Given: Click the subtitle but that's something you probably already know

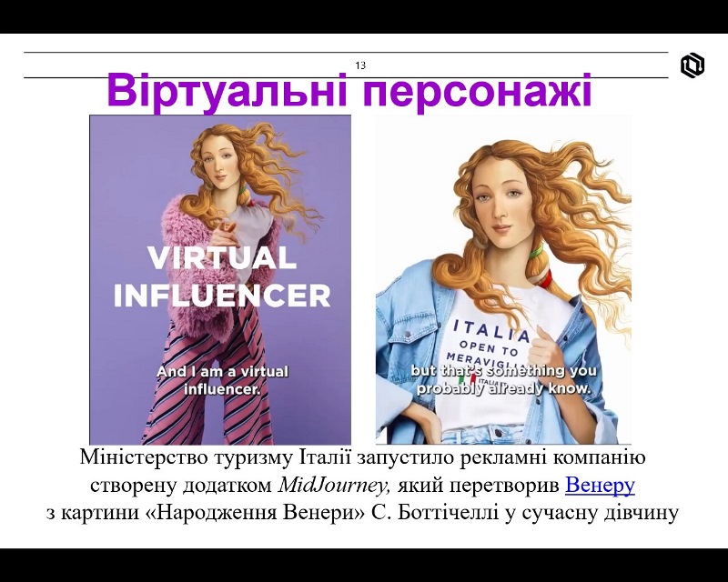Looking at the screenshot, I should [x=504, y=379].
